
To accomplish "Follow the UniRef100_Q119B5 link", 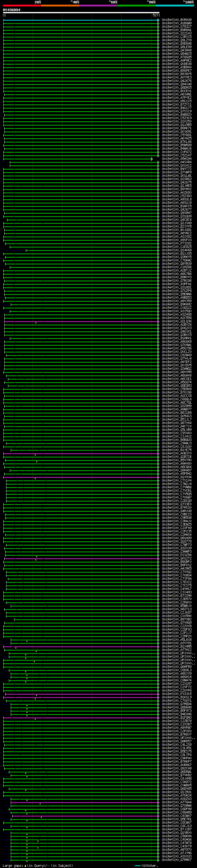I will tap(176, 125).
